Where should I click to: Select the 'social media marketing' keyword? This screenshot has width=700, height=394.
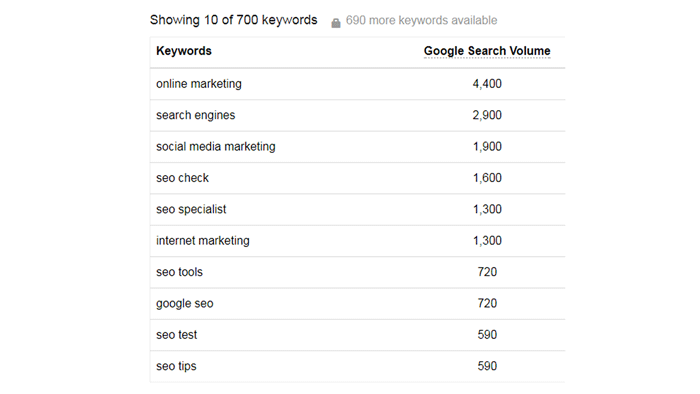pos(216,146)
